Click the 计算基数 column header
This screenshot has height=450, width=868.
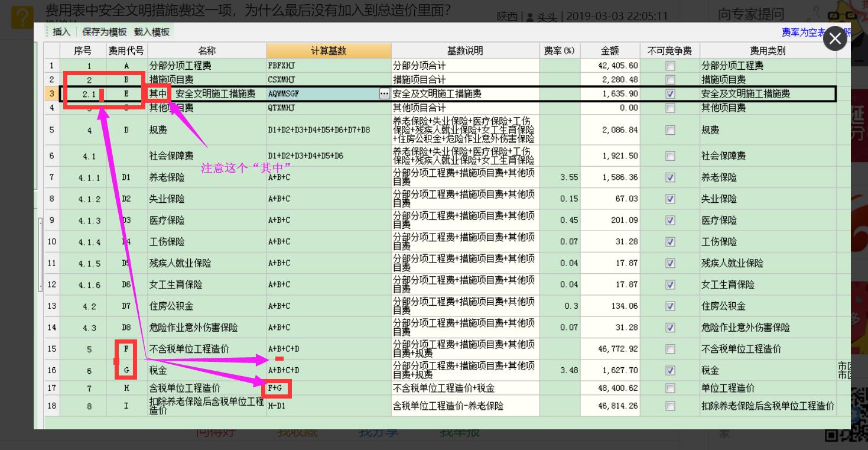coord(329,51)
